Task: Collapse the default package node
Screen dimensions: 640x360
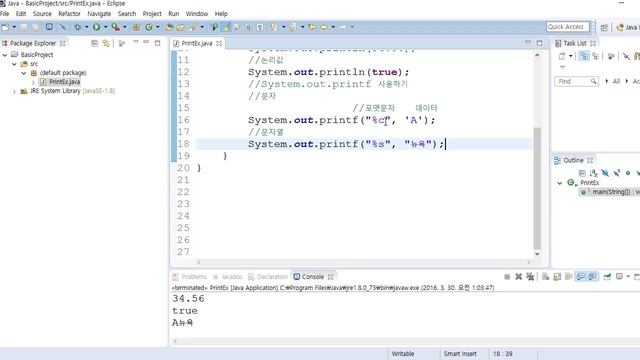Action: pyautogui.click(x=24, y=73)
